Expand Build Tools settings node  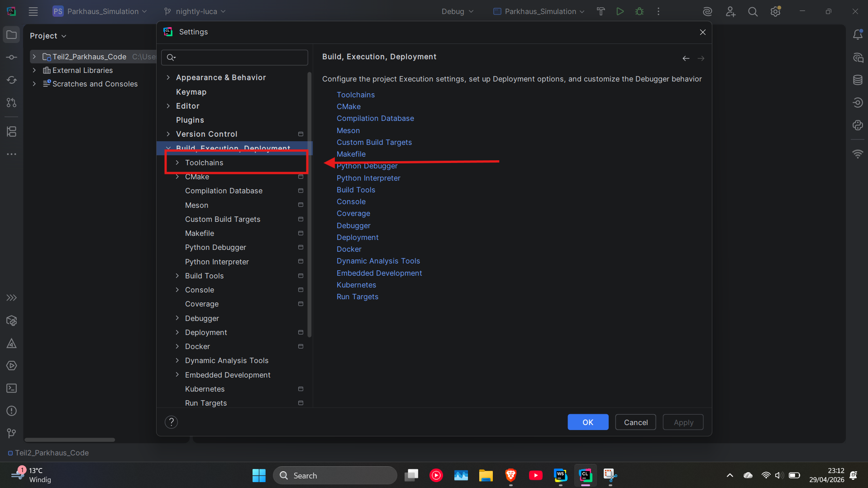click(x=177, y=276)
